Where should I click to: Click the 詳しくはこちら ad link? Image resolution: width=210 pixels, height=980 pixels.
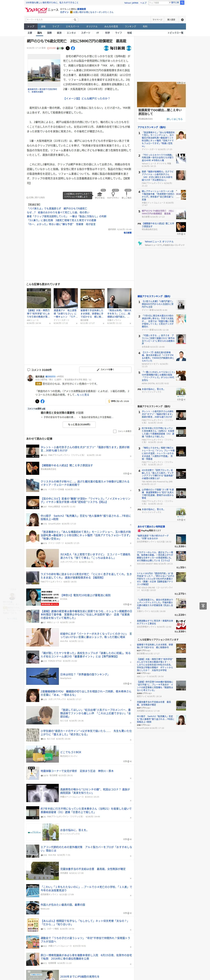coord(174,119)
